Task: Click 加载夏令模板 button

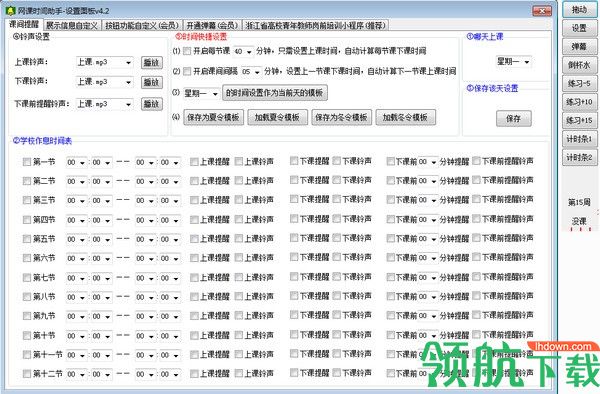Action: pos(277,117)
